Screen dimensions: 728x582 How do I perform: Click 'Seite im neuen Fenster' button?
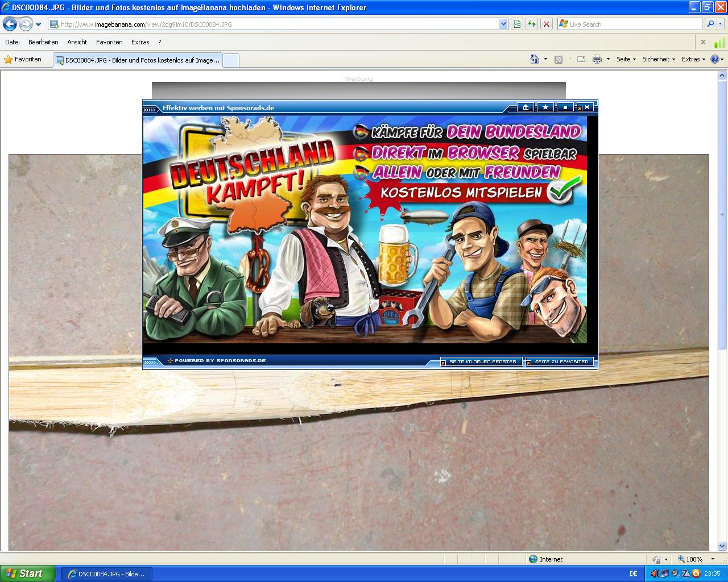click(482, 361)
